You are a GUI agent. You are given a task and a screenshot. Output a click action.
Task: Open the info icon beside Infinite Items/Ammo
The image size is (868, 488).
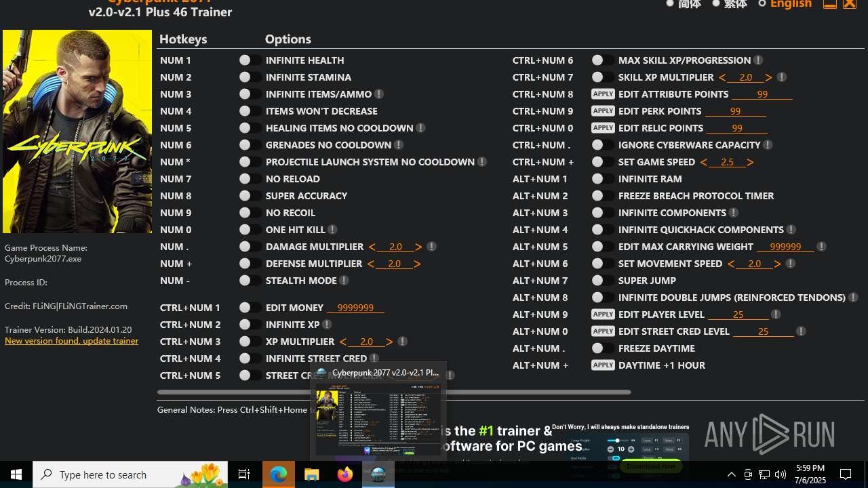[379, 94]
